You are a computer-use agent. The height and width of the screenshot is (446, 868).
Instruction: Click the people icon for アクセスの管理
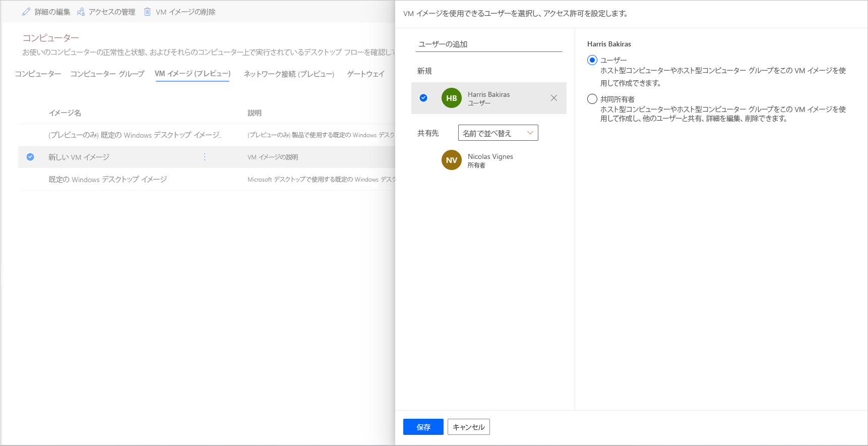click(x=81, y=12)
